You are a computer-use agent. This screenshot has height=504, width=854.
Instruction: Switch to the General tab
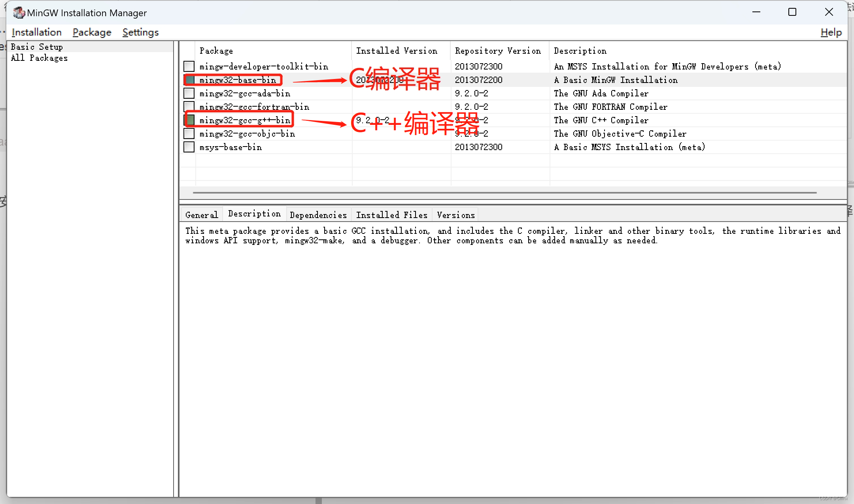click(201, 215)
